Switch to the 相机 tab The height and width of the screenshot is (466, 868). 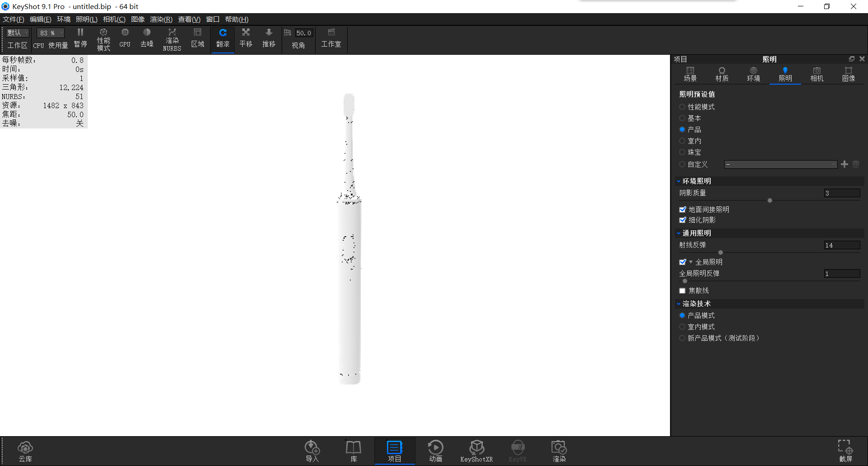[x=816, y=74]
